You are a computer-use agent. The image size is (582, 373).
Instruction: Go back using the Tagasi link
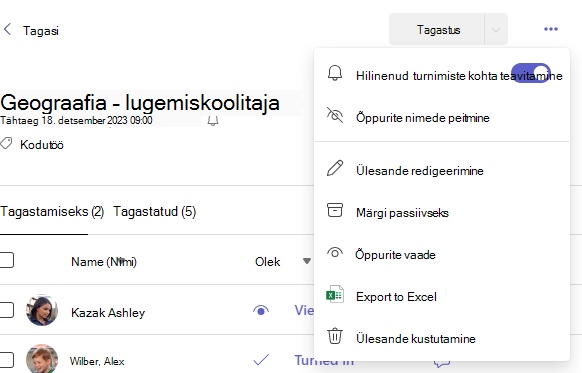click(40, 30)
